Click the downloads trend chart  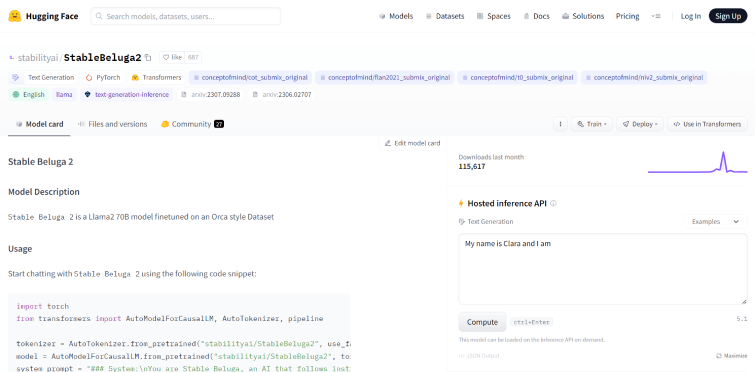[x=697, y=162]
